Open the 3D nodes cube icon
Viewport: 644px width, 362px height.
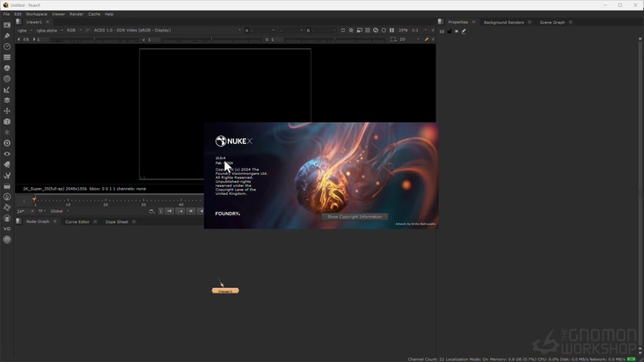tap(7, 121)
